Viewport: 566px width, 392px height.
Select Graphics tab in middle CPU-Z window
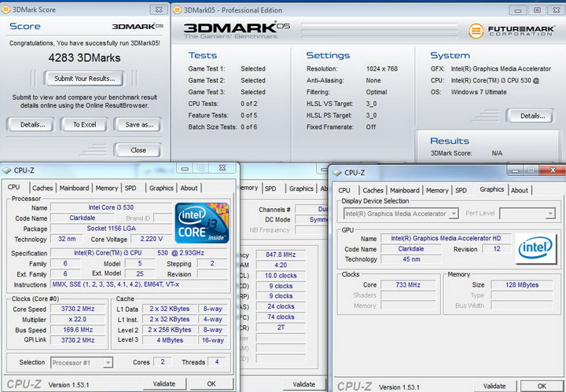point(301,189)
